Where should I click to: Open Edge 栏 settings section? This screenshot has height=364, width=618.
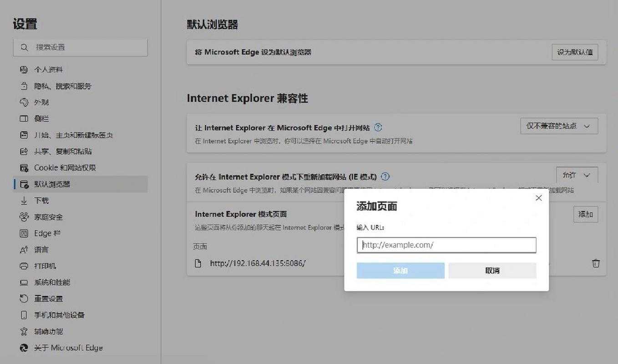click(81, 233)
